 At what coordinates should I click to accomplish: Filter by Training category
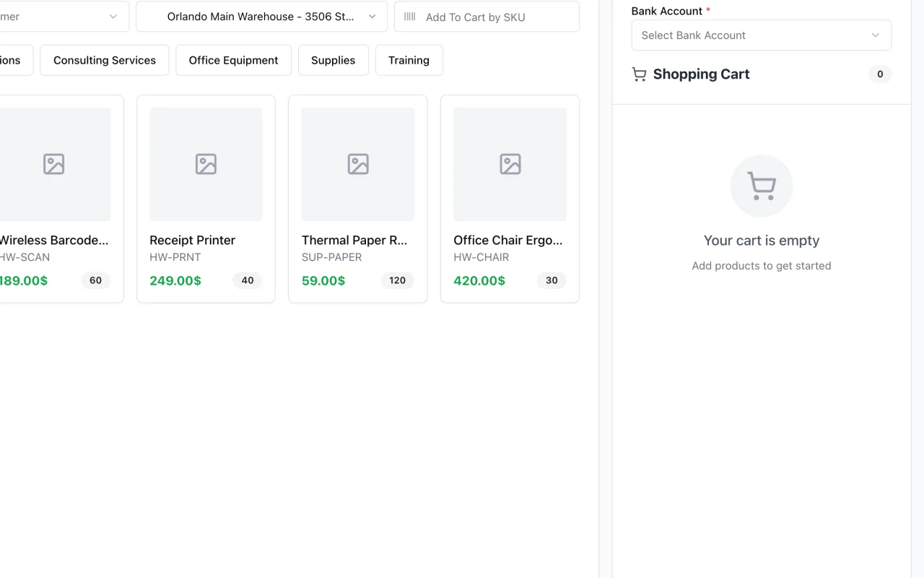[x=409, y=60]
